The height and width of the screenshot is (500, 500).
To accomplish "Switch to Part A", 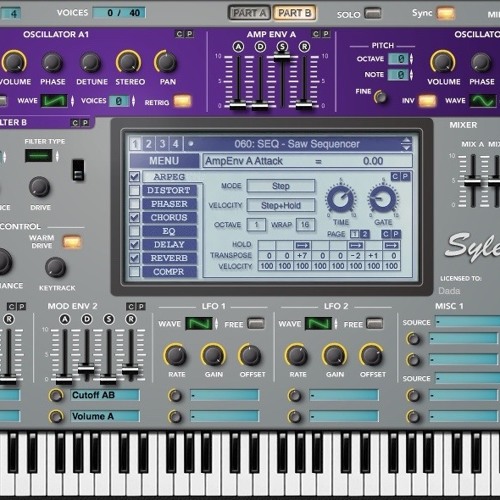I will [x=250, y=13].
